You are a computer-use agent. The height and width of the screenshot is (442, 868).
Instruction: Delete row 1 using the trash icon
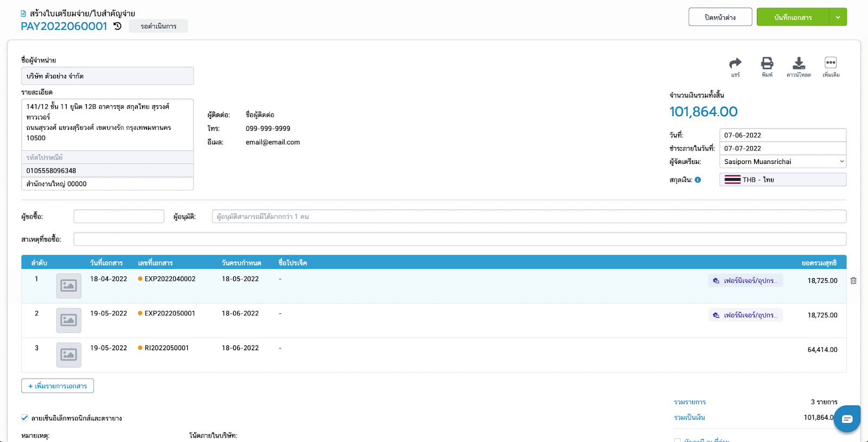coord(853,281)
